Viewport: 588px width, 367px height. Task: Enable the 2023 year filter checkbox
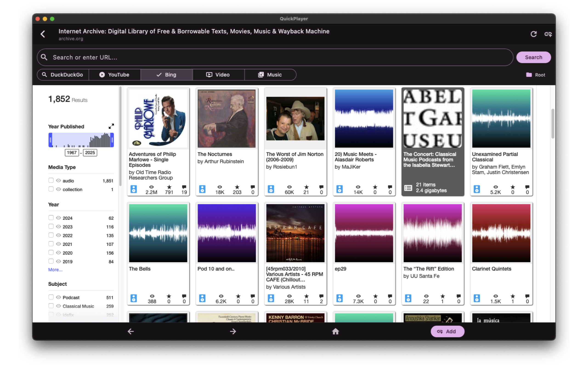(51, 226)
